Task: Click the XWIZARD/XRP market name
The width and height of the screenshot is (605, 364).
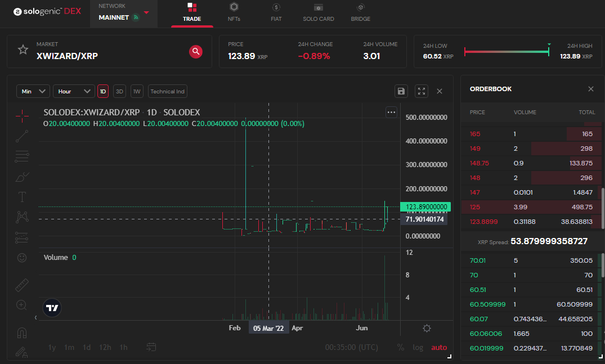Action: click(67, 56)
